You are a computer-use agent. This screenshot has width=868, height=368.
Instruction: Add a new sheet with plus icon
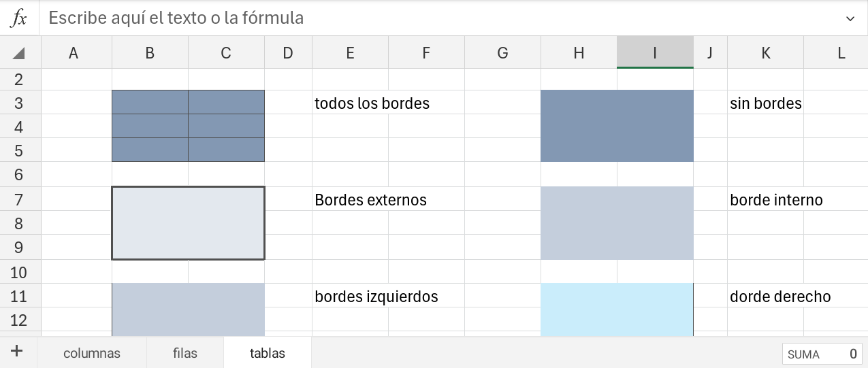tap(17, 352)
